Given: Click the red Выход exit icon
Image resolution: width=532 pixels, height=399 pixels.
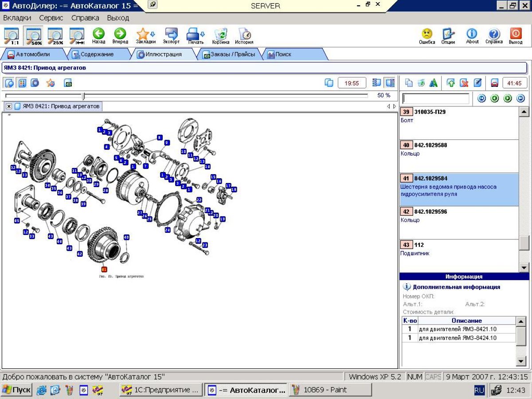Looking at the screenshot, I should point(516,36).
